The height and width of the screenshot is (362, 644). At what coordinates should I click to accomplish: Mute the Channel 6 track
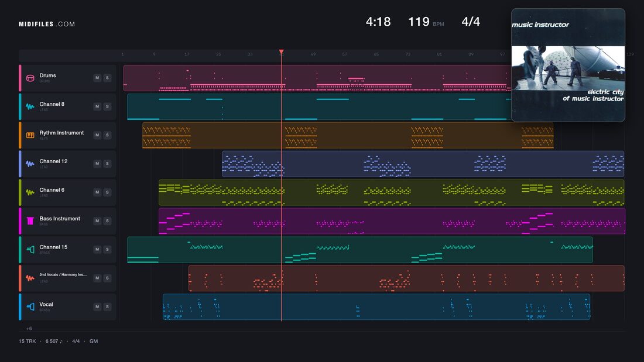97,192
